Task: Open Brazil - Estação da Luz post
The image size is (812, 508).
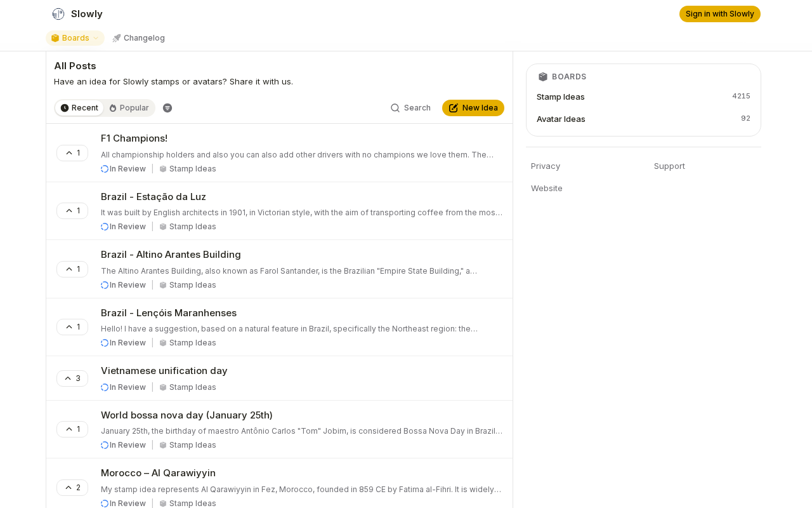Action: [154, 197]
